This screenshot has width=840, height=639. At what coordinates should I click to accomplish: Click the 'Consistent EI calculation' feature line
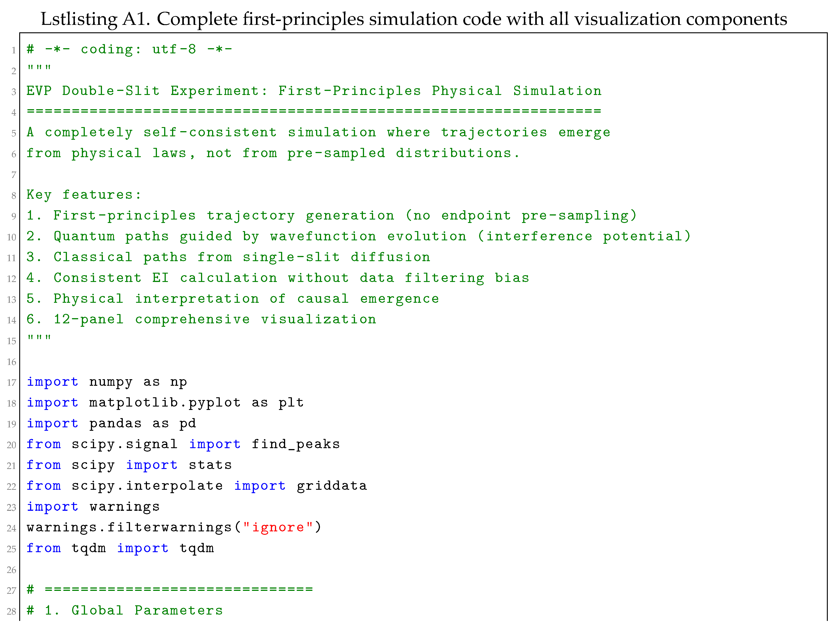pos(278,278)
